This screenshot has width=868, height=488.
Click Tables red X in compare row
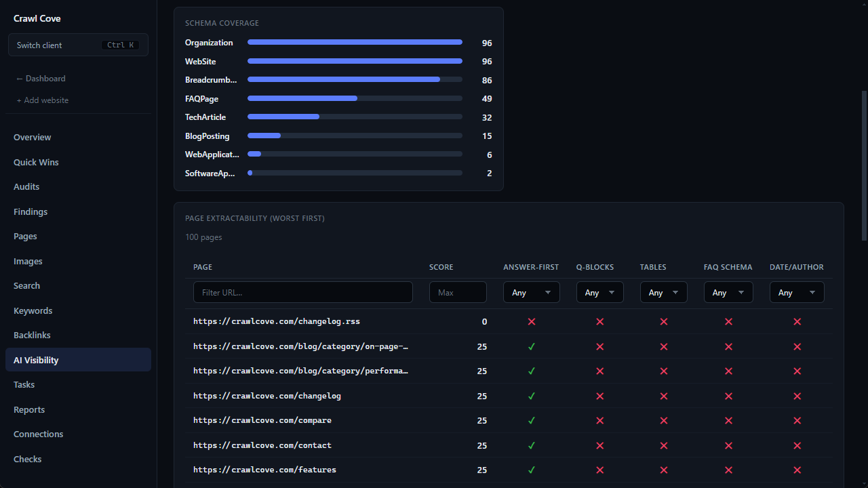point(664,420)
